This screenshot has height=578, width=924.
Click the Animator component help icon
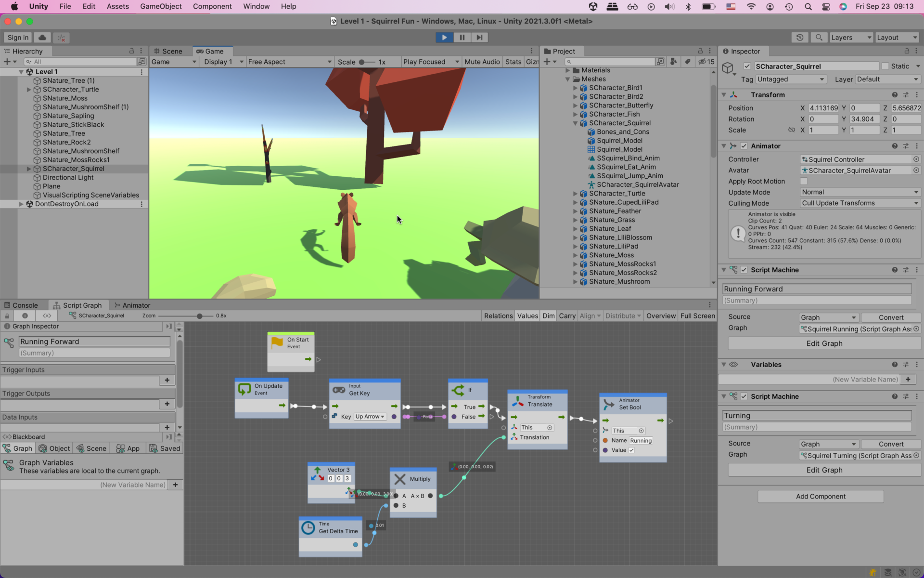pos(895,145)
